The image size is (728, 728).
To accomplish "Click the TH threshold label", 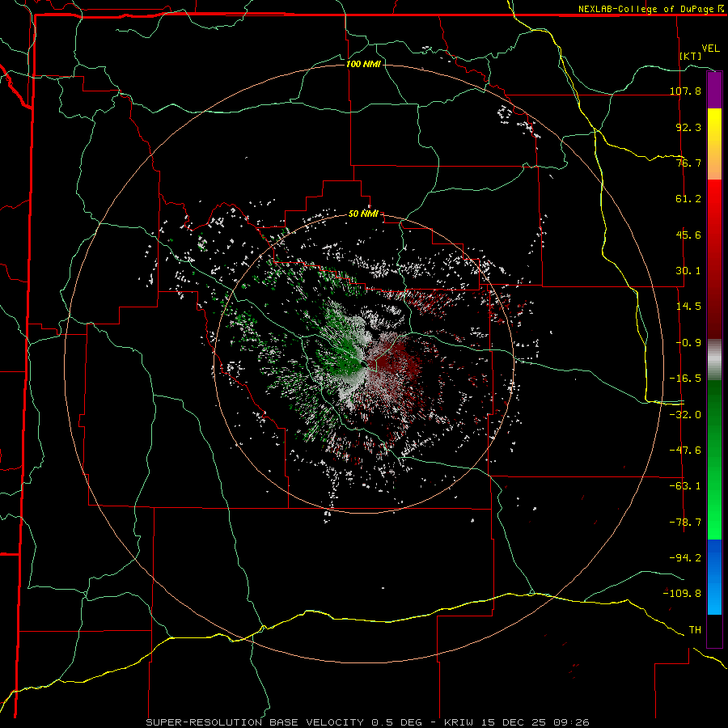I will click(695, 630).
